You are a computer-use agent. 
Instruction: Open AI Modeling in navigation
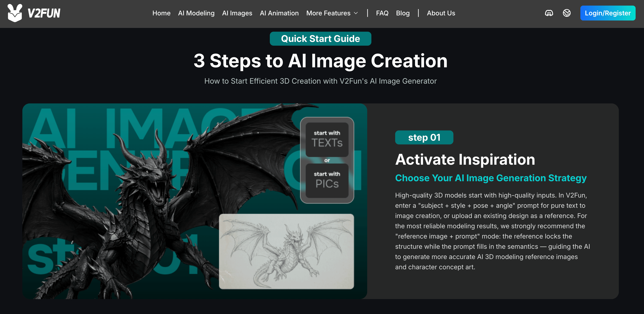click(196, 13)
